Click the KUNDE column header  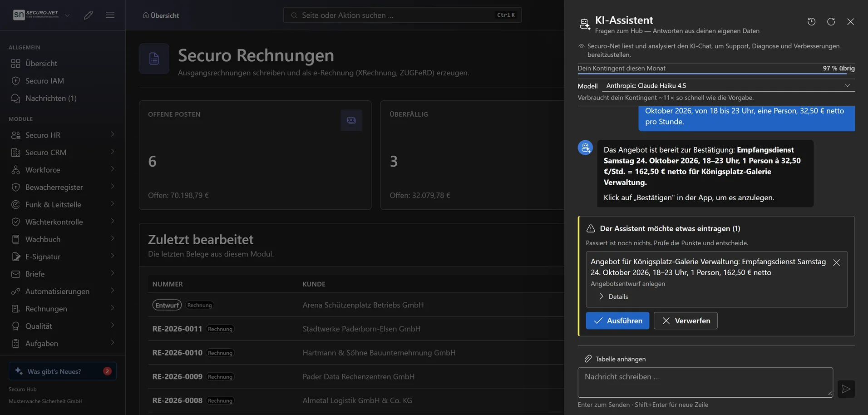coord(314,284)
